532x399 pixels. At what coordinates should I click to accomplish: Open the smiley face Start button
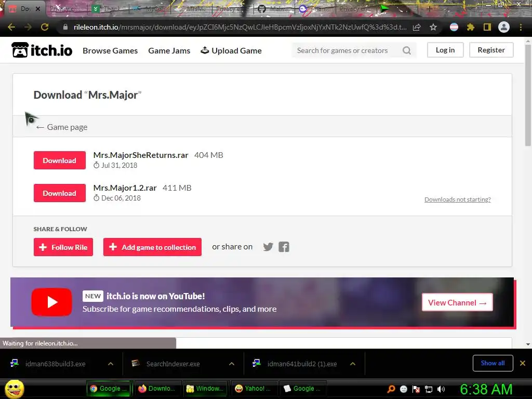tap(14, 389)
